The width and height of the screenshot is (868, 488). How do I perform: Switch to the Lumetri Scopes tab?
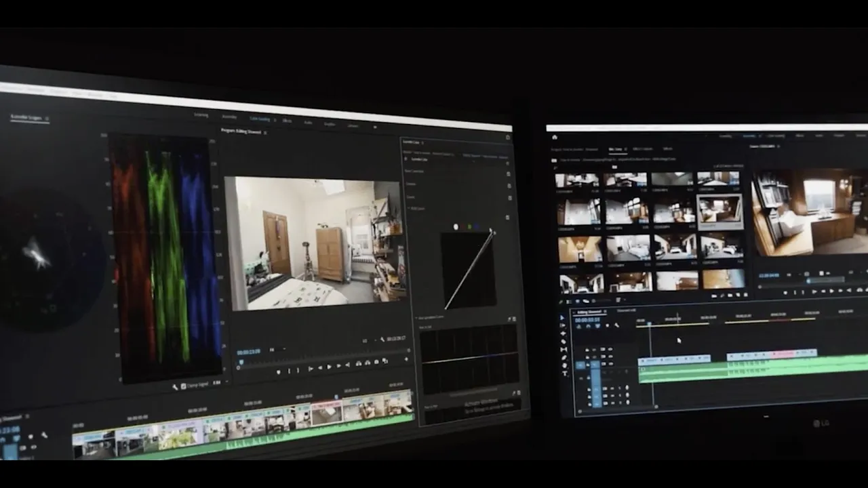pos(26,117)
